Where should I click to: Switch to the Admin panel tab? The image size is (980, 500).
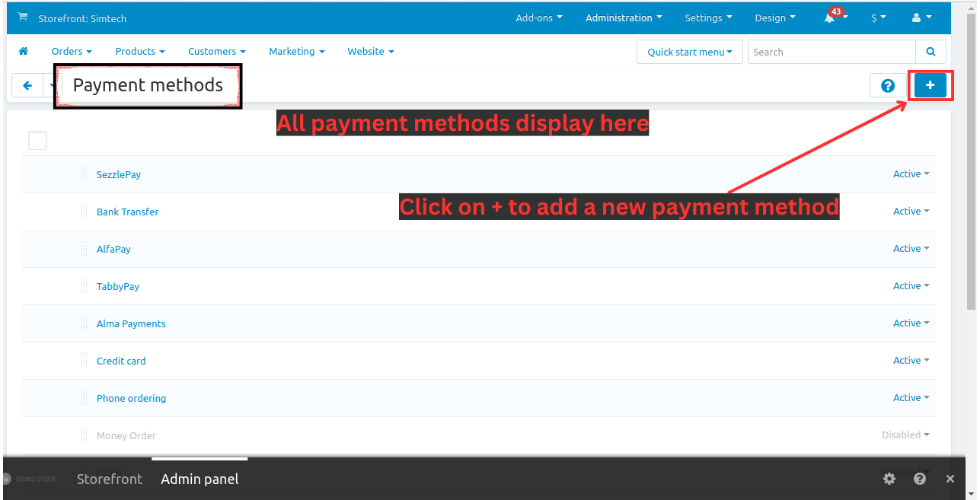click(x=200, y=479)
